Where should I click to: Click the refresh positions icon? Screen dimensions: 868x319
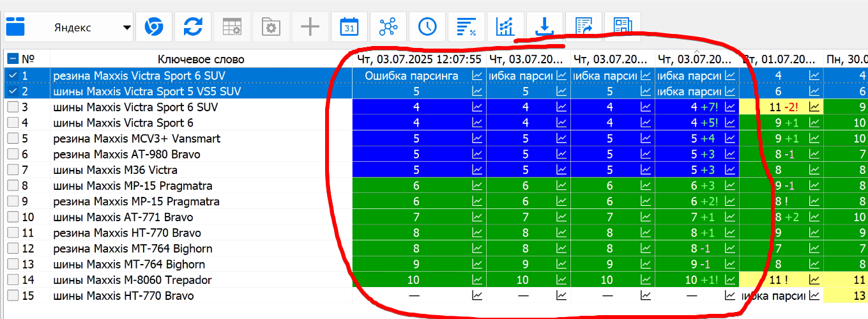pyautogui.click(x=193, y=27)
